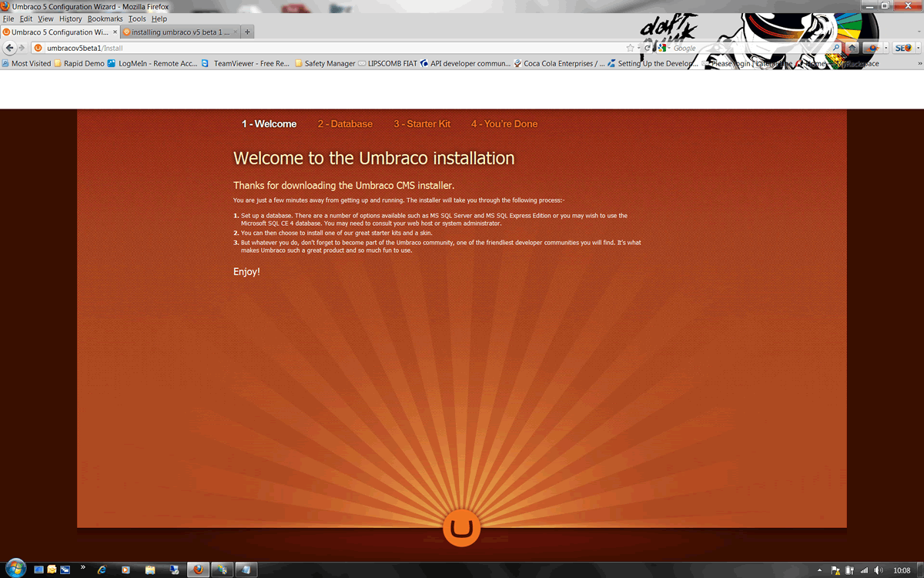Open the LogMeIn - Remote Access bookmark
Screen dimensions: 924x578
(152, 63)
